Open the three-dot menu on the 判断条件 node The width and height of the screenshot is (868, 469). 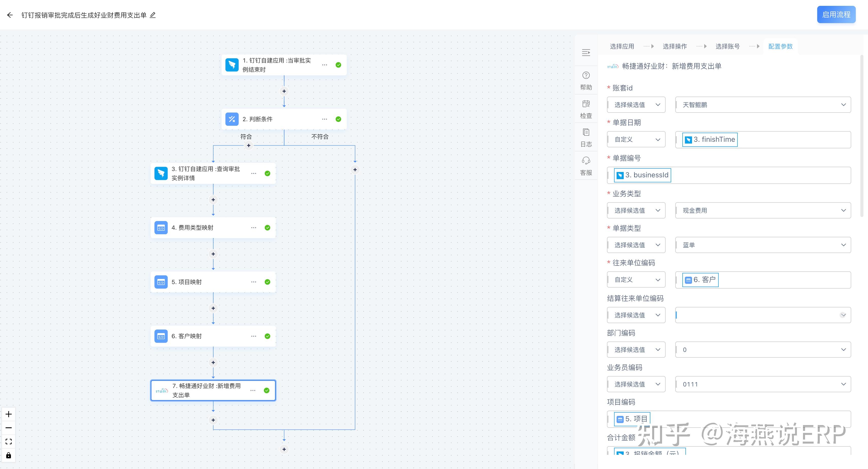(324, 119)
